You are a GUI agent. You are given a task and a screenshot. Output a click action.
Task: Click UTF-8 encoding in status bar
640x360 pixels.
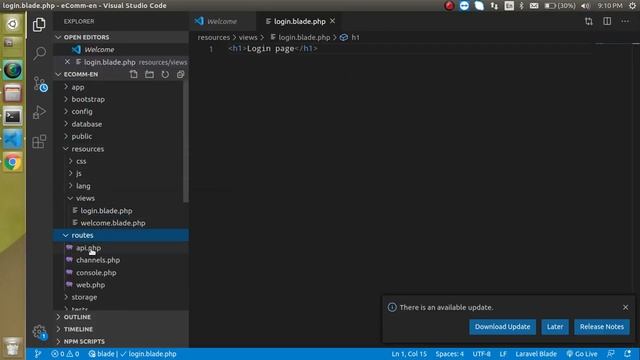(x=481, y=354)
